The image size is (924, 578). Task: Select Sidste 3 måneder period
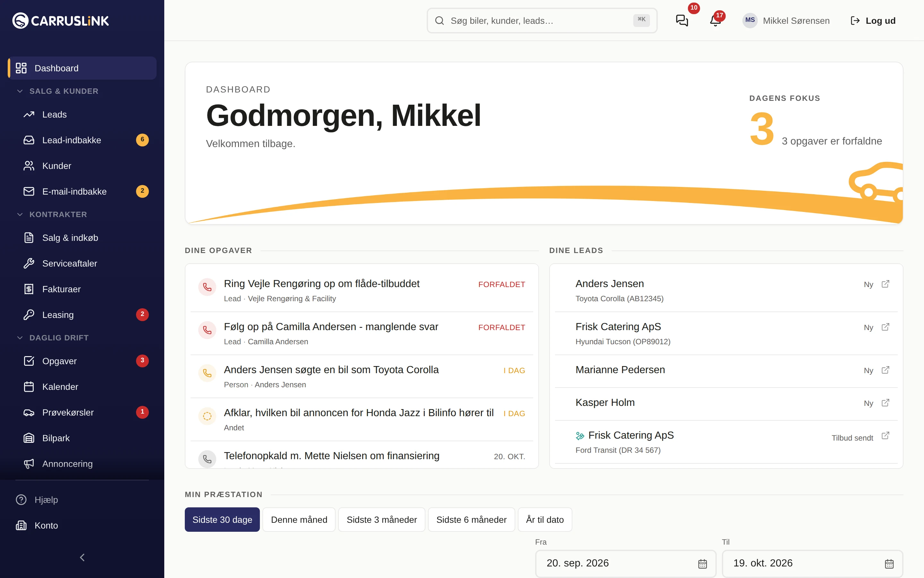[381, 520]
